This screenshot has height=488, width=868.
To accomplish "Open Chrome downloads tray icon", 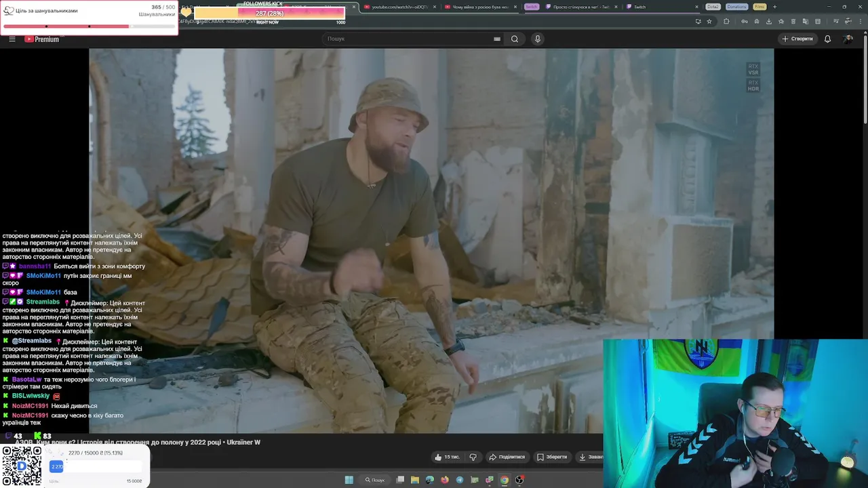I will (769, 22).
